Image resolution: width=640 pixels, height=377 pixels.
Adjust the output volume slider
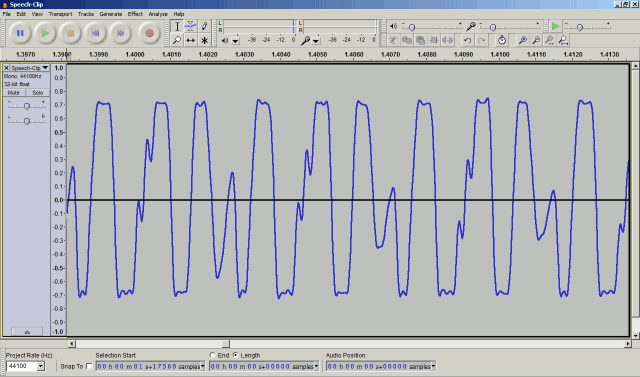(412, 27)
